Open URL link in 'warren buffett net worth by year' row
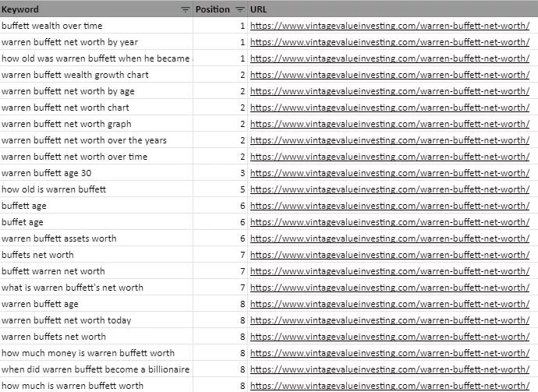The image size is (538, 392). click(x=390, y=42)
